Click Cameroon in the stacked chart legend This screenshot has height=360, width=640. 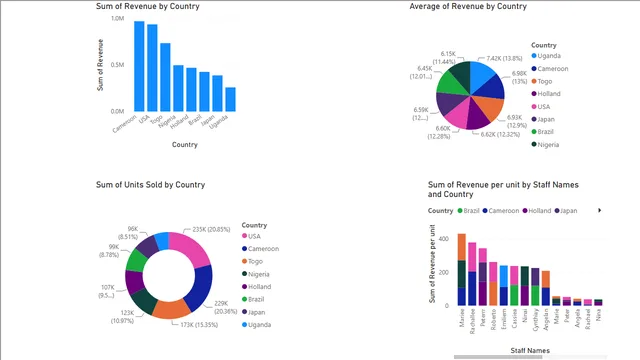point(501,211)
